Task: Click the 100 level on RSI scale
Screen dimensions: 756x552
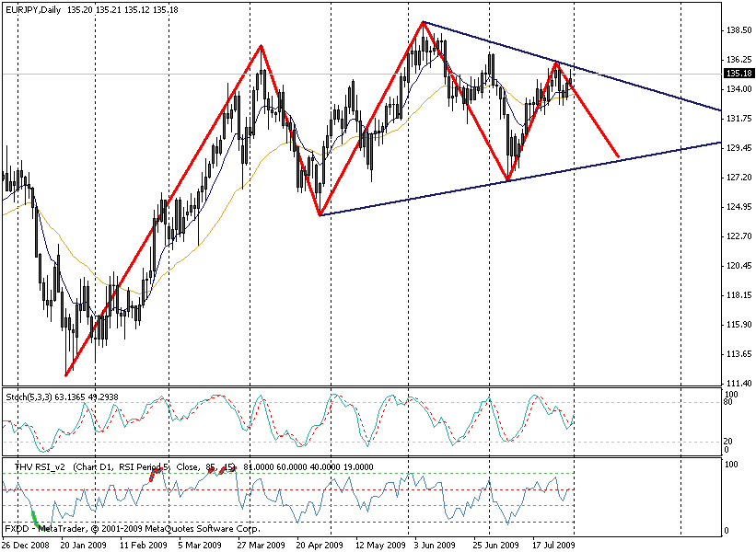Action: [x=730, y=464]
